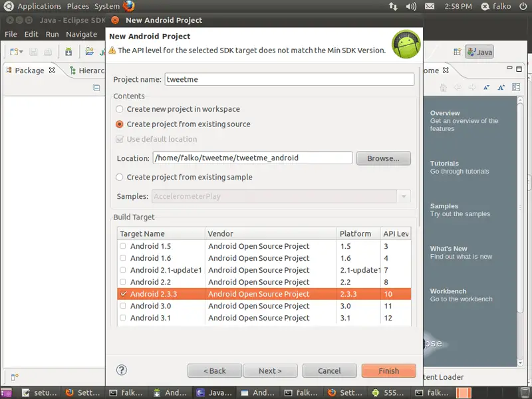
Task: Close the New Android Project dialog
Action: click(115, 20)
